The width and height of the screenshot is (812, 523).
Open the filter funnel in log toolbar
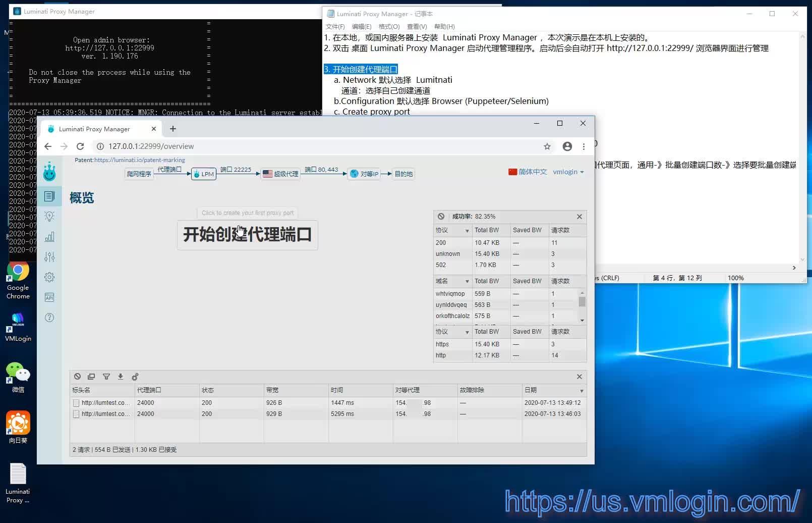coord(106,377)
